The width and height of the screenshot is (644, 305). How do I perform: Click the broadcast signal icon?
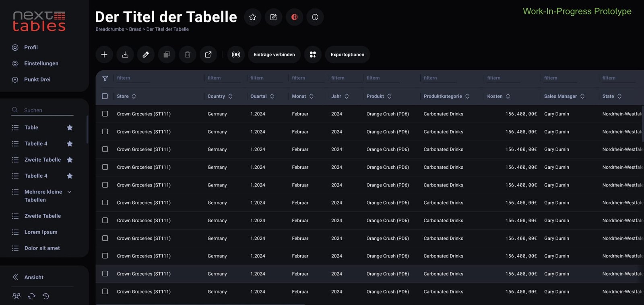click(236, 55)
